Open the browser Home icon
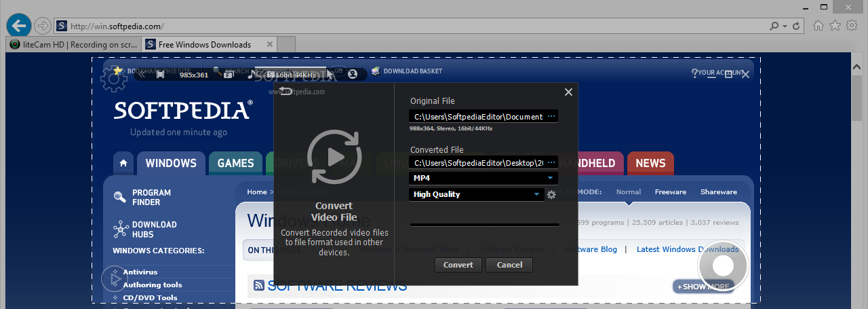 tap(819, 25)
